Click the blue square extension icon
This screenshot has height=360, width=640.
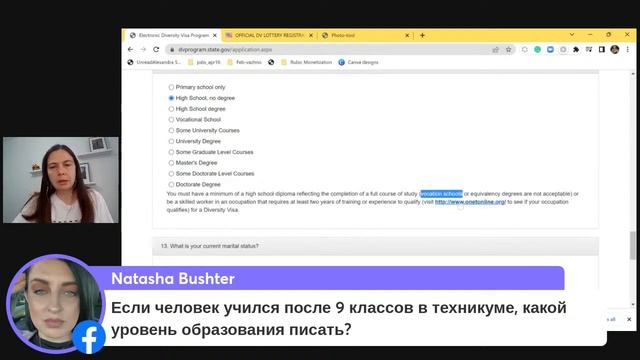(x=550, y=50)
